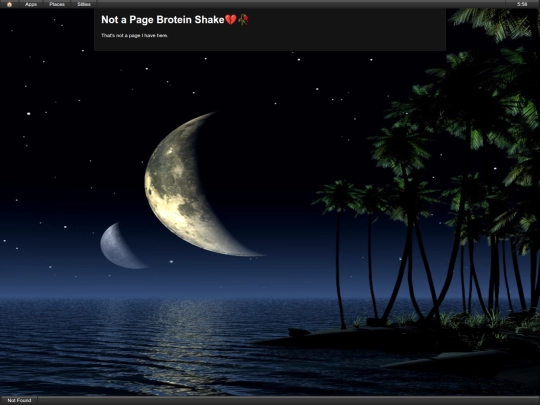Click the wilted rose emoji in heading
Screen dimensions: 540x405
(243, 20)
